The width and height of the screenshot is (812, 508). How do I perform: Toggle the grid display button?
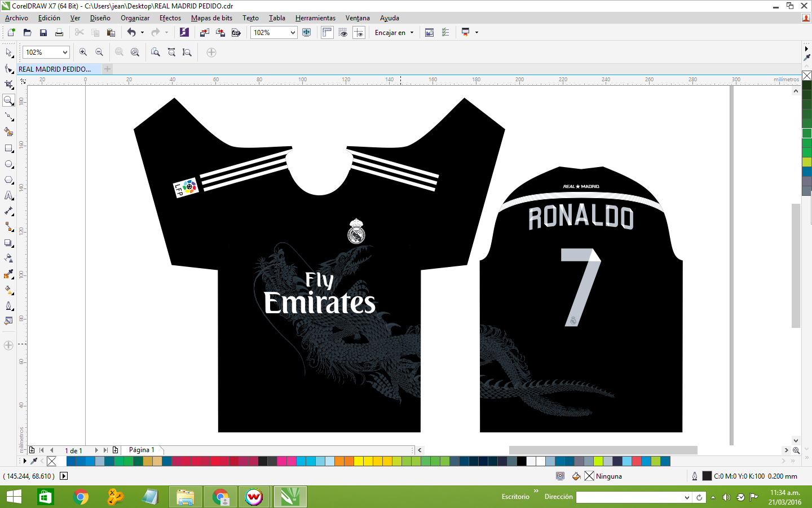[x=343, y=33]
